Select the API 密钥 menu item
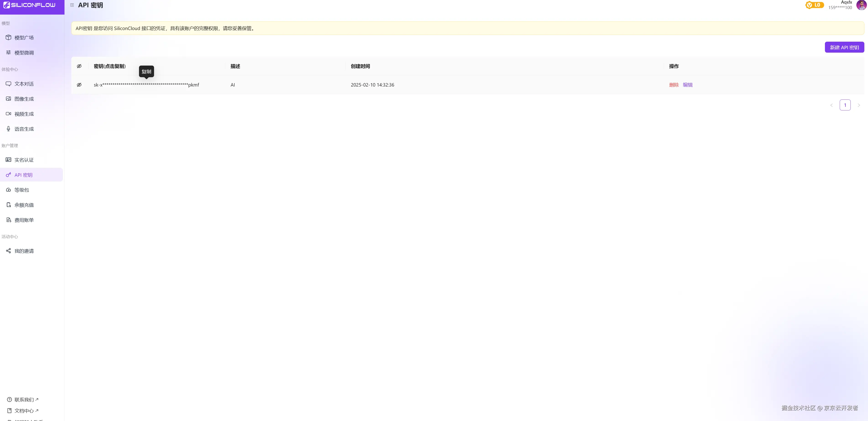The width and height of the screenshot is (868, 421). 23,175
